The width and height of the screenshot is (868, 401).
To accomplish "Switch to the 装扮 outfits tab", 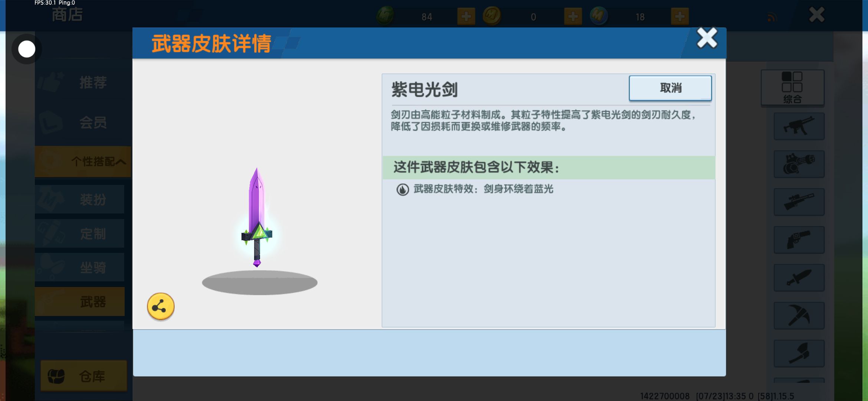I will click(x=80, y=199).
